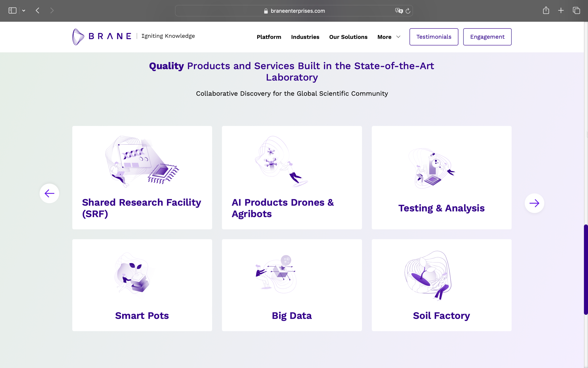Viewport: 588px width, 368px height.
Task: Click the Testimonials button
Action: (434, 37)
